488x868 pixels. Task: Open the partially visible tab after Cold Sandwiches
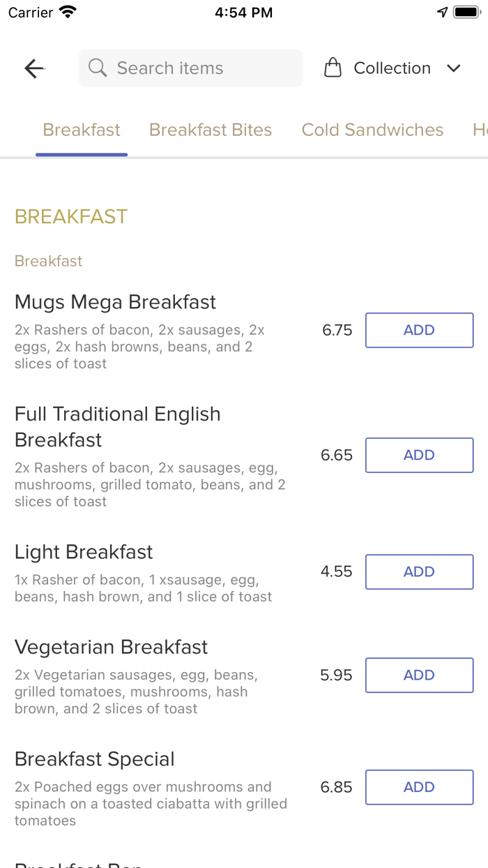(x=480, y=130)
